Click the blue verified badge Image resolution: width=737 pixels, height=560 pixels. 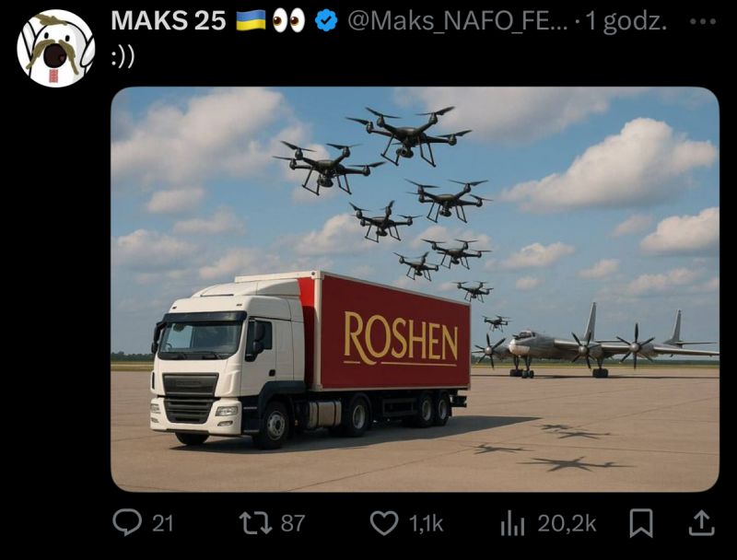point(326,21)
